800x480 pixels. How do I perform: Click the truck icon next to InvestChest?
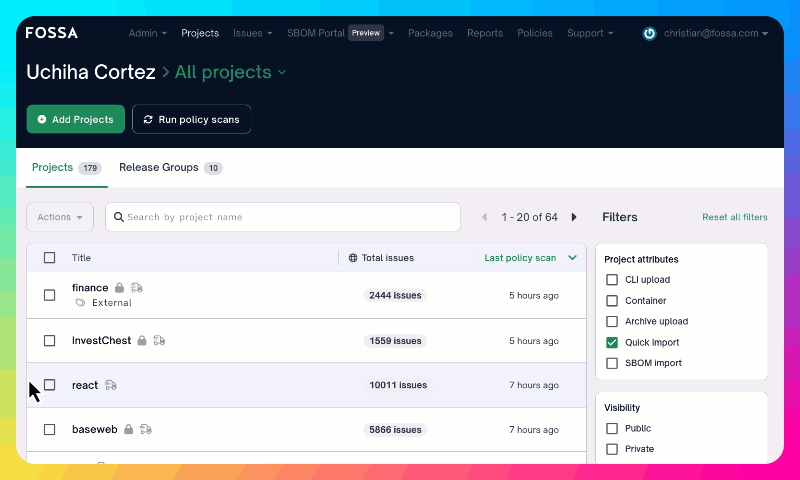pyautogui.click(x=159, y=341)
